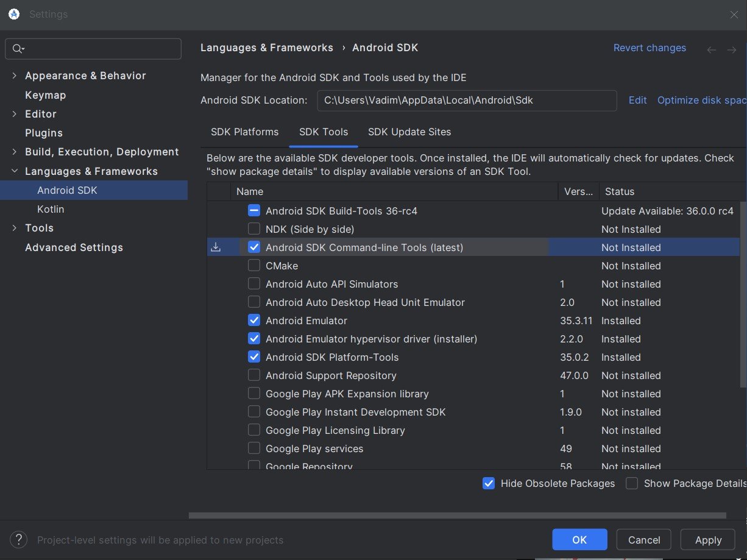Image resolution: width=747 pixels, height=560 pixels.
Task: Enable the NDK (Side by side) checkbox
Action: [254, 229]
